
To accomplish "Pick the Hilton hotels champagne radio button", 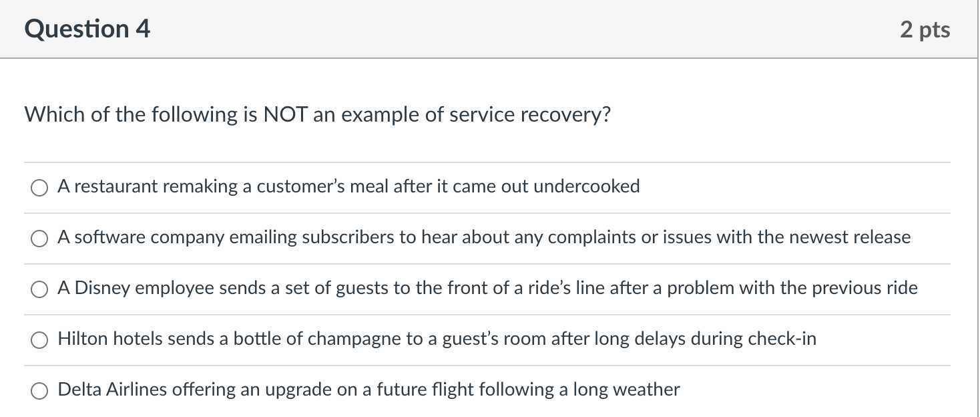I will tap(39, 341).
